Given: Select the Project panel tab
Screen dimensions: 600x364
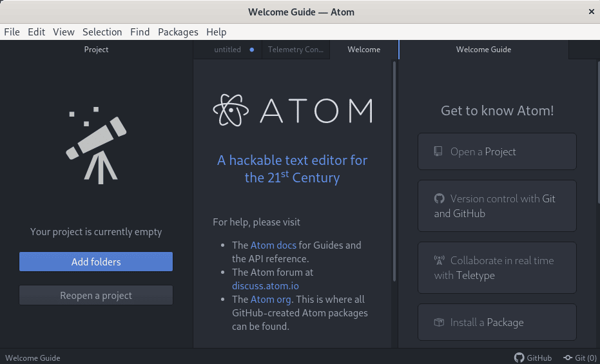Looking at the screenshot, I should 96,50.
